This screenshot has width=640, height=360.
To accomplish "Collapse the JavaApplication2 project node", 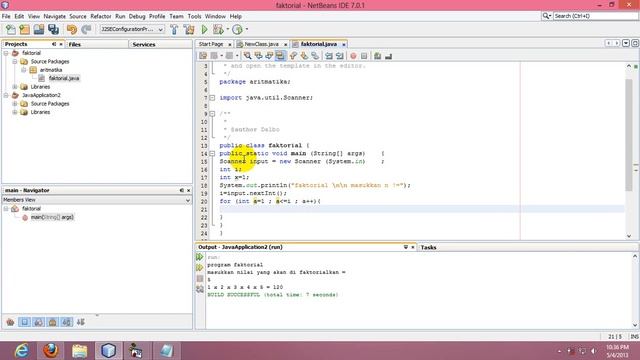I will (6, 95).
